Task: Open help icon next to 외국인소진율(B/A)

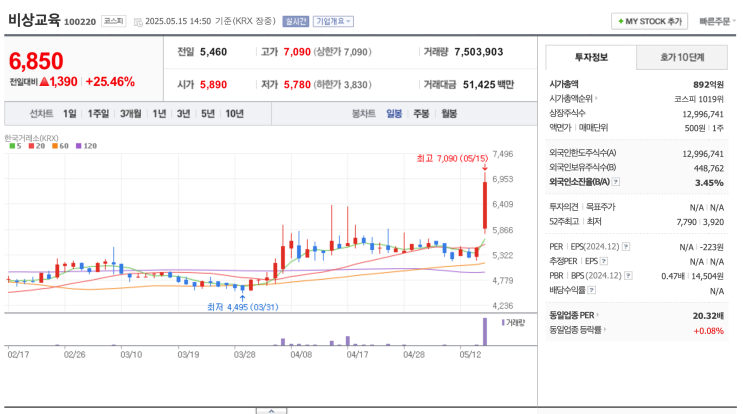Action: pyautogui.click(x=616, y=181)
